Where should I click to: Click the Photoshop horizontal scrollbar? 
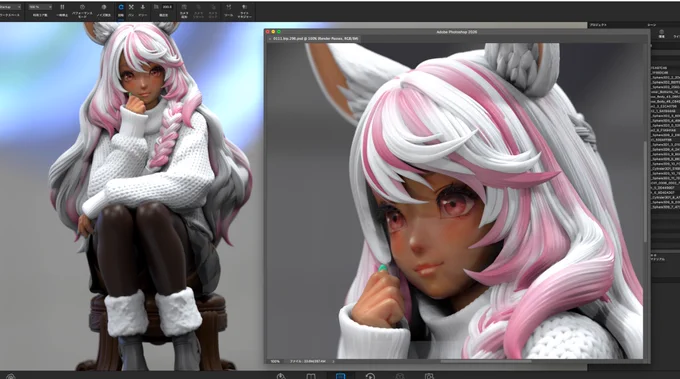point(486,361)
